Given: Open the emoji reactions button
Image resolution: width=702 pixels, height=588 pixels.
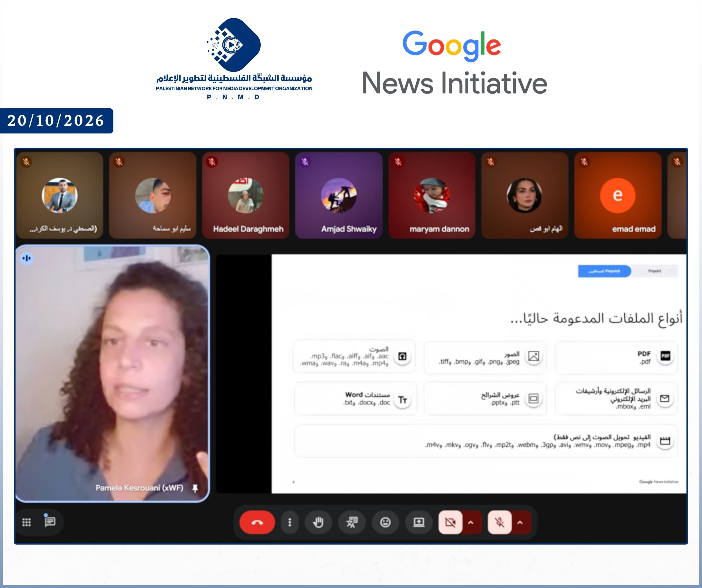Looking at the screenshot, I should pos(385,522).
